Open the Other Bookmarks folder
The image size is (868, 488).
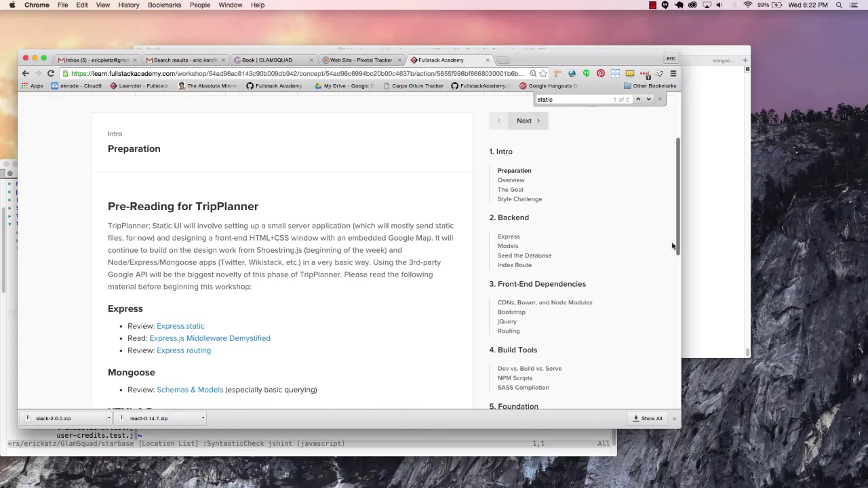[x=650, y=86]
